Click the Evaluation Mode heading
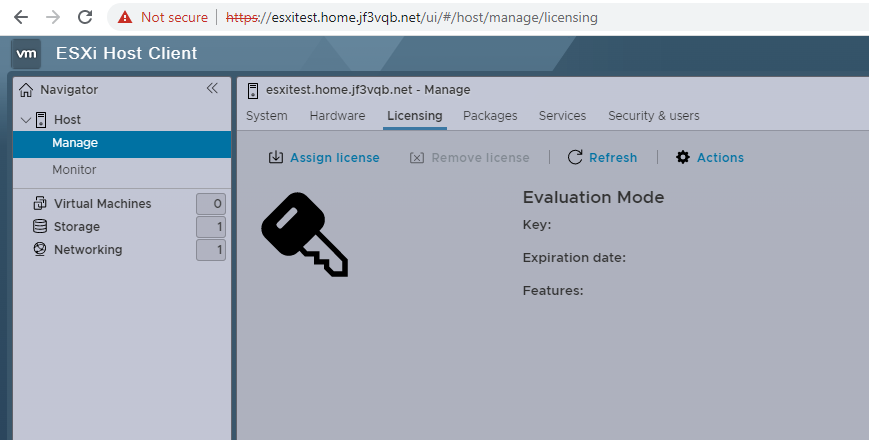This screenshot has width=869, height=440. [593, 197]
